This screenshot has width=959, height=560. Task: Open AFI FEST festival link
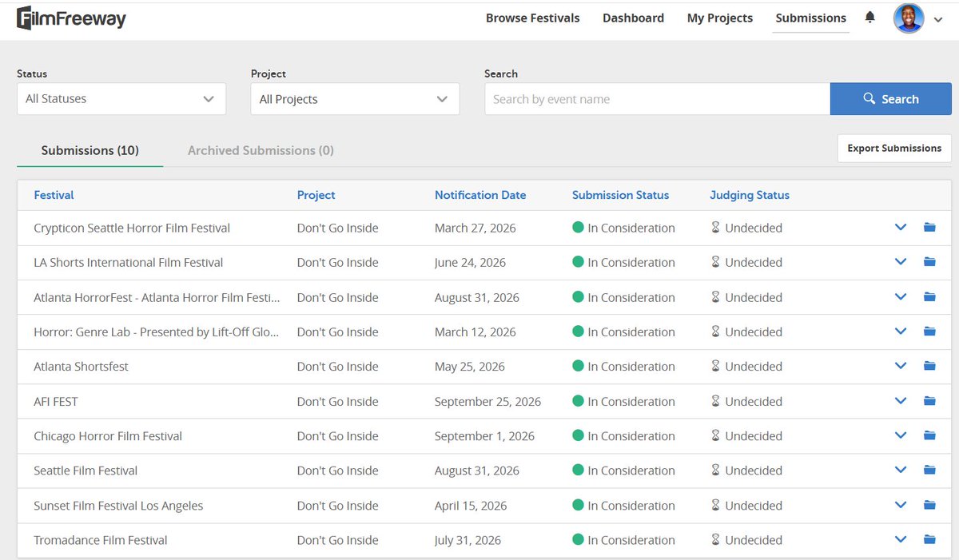56,401
